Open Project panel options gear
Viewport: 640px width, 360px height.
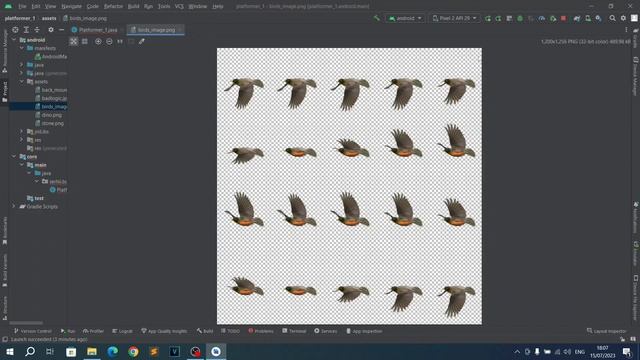click(51, 30)
